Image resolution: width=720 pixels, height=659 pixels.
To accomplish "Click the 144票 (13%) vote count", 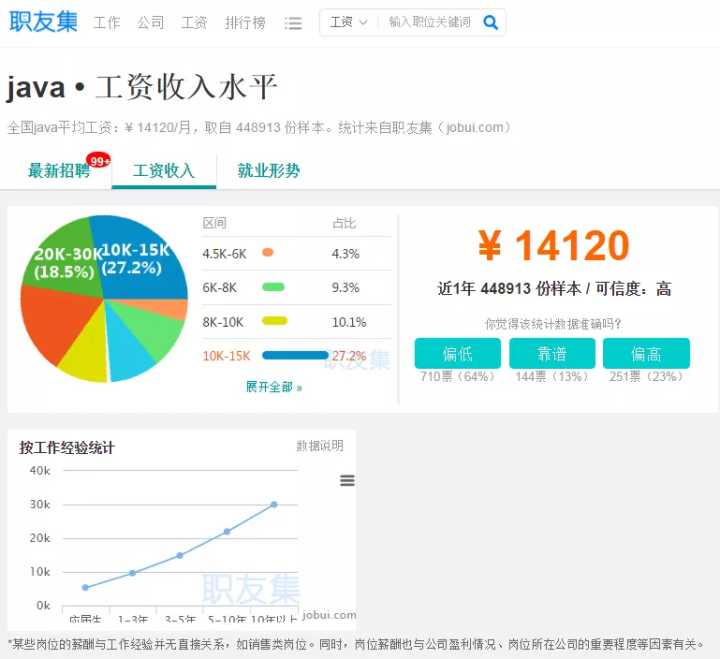I will [552, 377].
